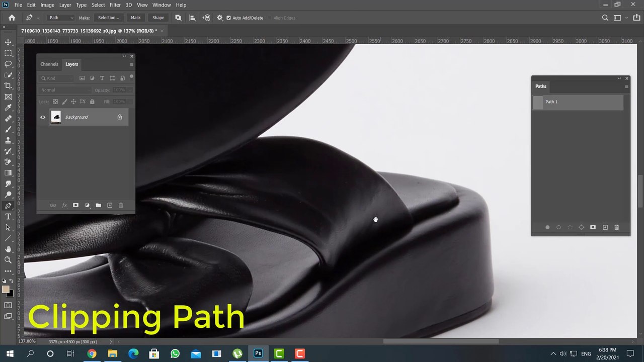Toggle type layer filter
The height and width of the screenshot is (362, 644).
(x=102, y=78)
